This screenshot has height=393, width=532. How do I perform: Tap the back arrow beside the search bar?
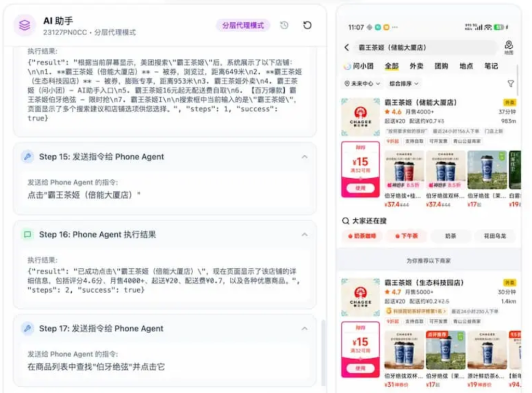(x=346, y=47)
